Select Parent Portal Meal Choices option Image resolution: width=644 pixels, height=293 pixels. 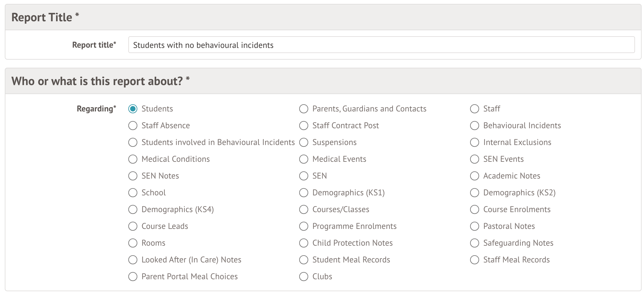tap(133, 277)
